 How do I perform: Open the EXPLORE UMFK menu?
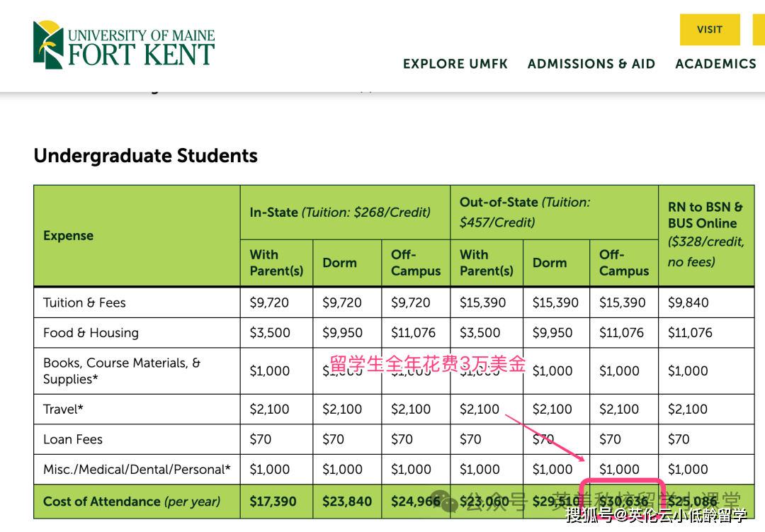pos(455,64)
